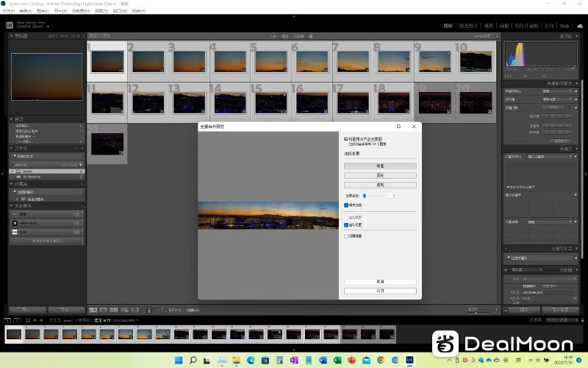The height and width of the screenshot is (368, 588).
Task: Collapse the Histogram panel triangle
Action: click(576, 36)
